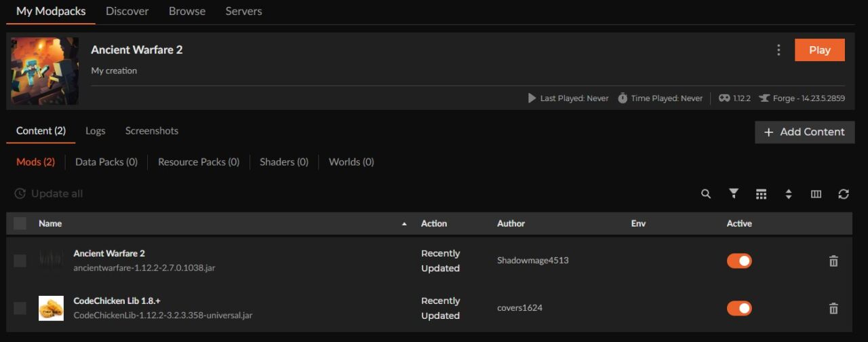Open the three-dot modpack options menu
This screenshot has height=342, width=868.
point(778,50)
